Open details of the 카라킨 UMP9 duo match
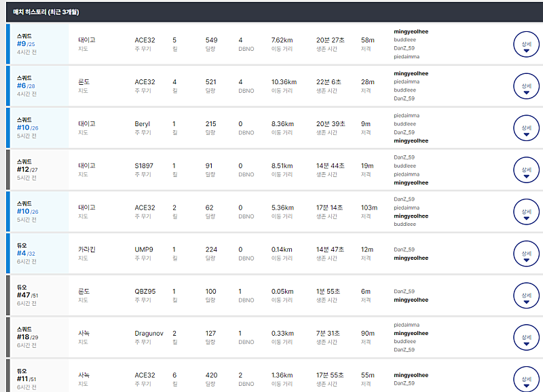 (x=525, y=254)
